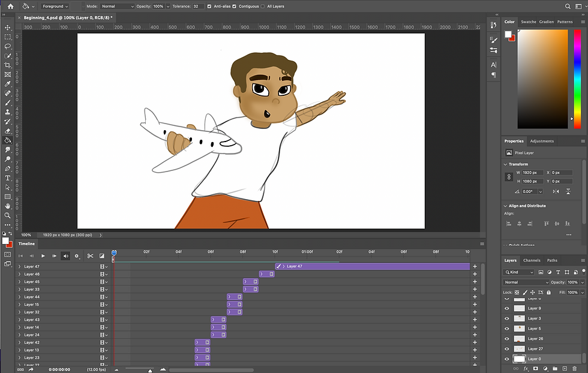Viewport: 588px width, 373px height.
Task: Expand Layer 46 timeline track
Action: tap(19, 274)
